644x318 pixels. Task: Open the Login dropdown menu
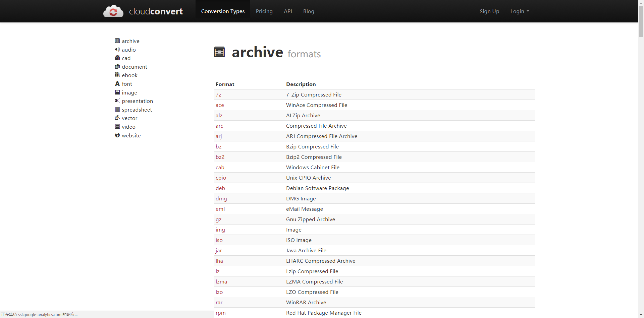point(520,11)
